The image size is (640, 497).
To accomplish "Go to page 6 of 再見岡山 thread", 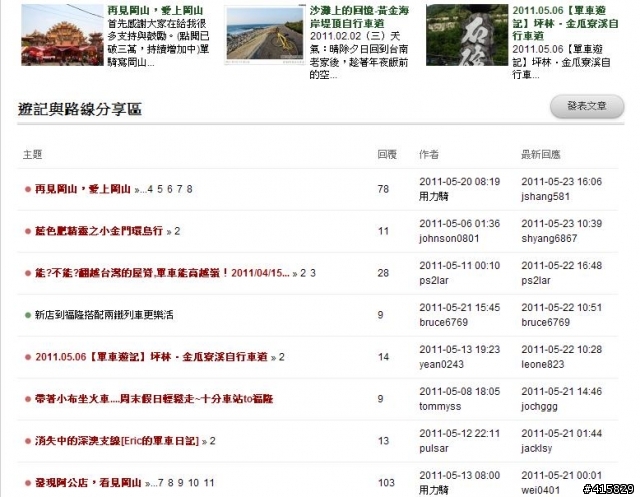I will 170,189.
